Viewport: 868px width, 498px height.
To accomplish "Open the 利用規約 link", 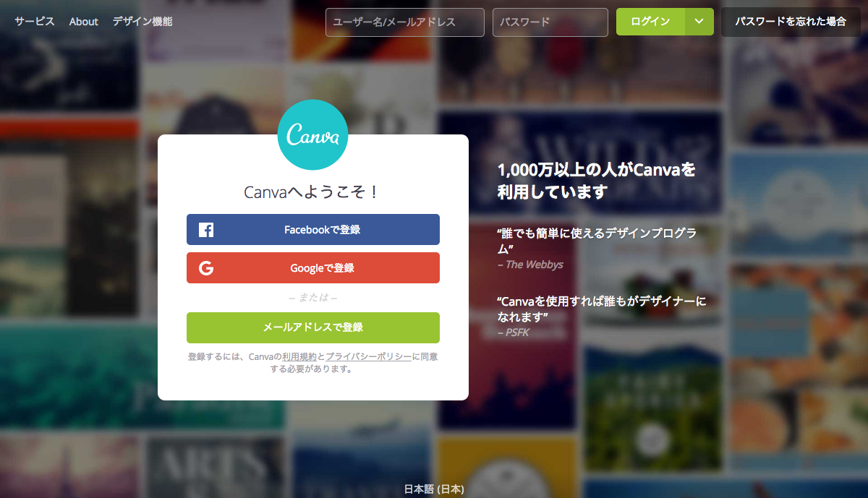I will click(299, 357).
